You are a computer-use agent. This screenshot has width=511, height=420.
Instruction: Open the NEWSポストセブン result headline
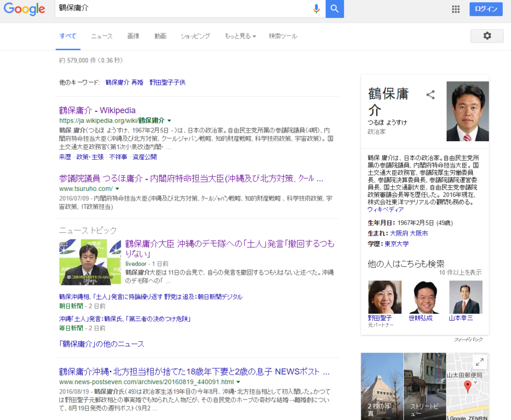tap(194, 372)
